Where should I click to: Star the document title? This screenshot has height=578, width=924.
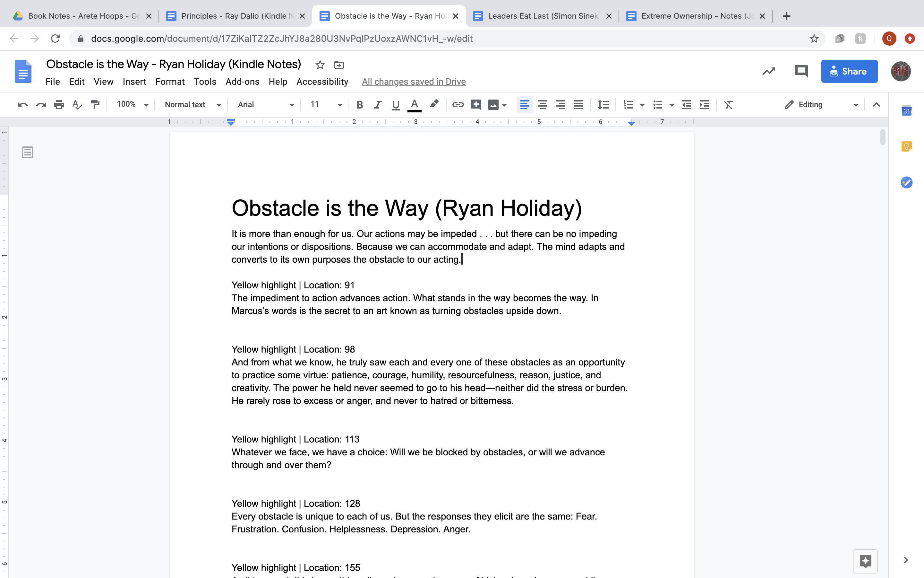[x=320, y=65]
